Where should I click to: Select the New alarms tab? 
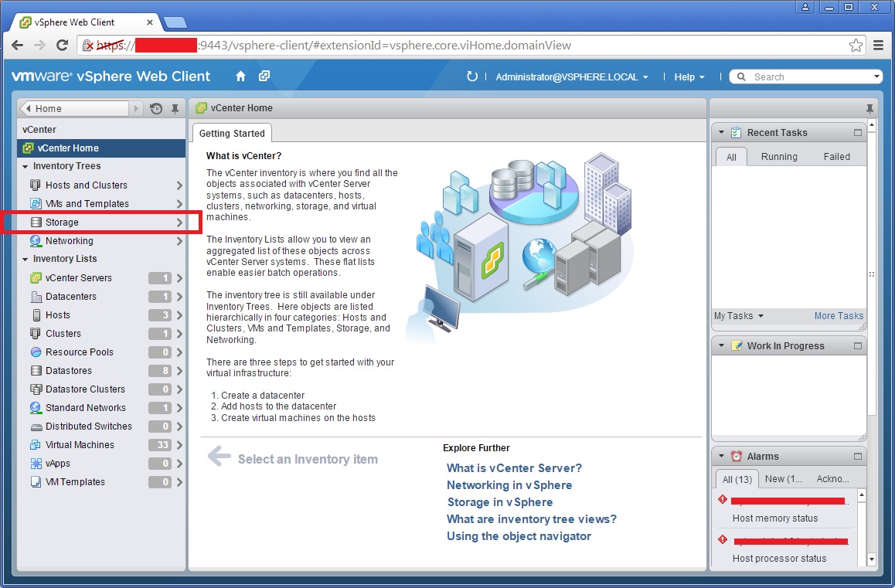click(x=783, y=479)
